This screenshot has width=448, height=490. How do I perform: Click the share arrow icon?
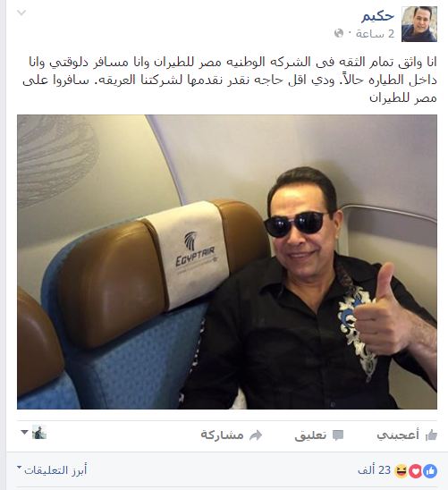tap(256, 435)
